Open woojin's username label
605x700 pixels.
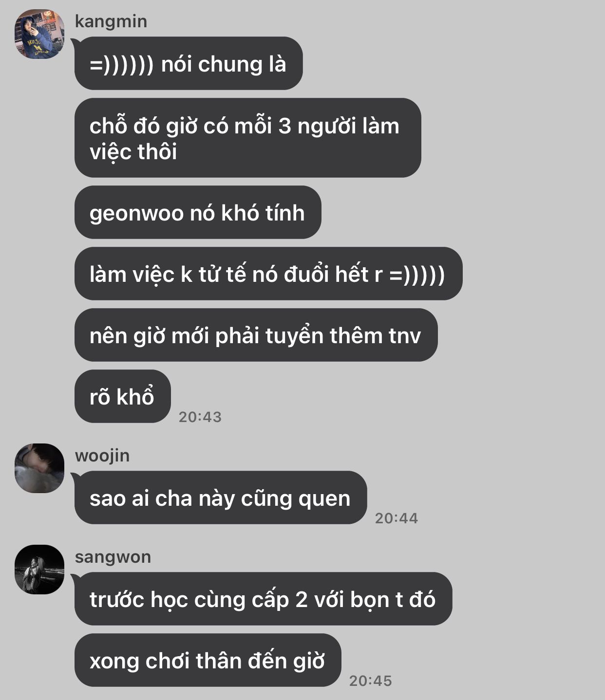(102, 456)
